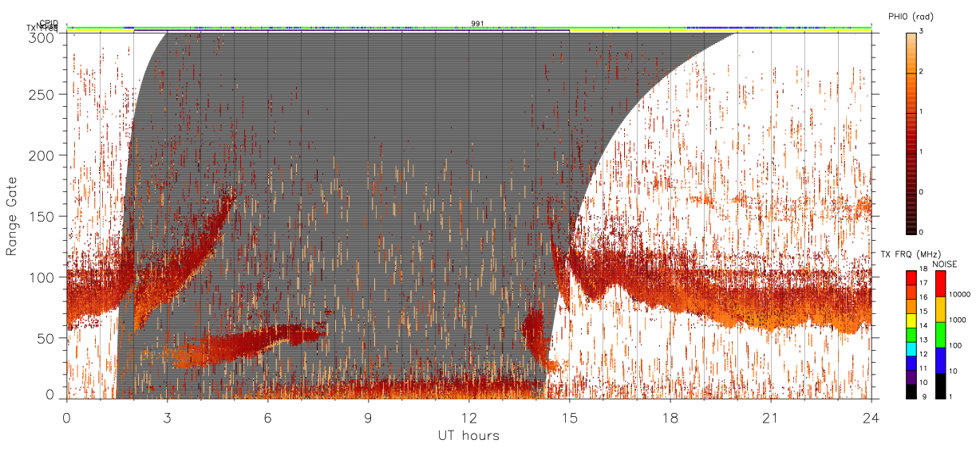
Task: Click the x-axis tick label '21'
Action: [770, 418]
